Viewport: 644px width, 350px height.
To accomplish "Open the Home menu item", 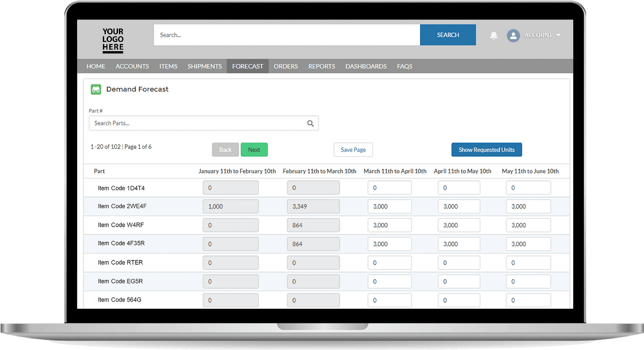I will point(96,66).
